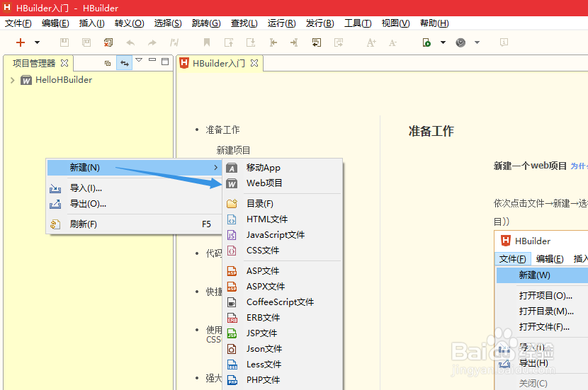The width and height of the screenshot is (588, 390).
Task: Open the 视图(V) menu
Action: click(395, 23)
